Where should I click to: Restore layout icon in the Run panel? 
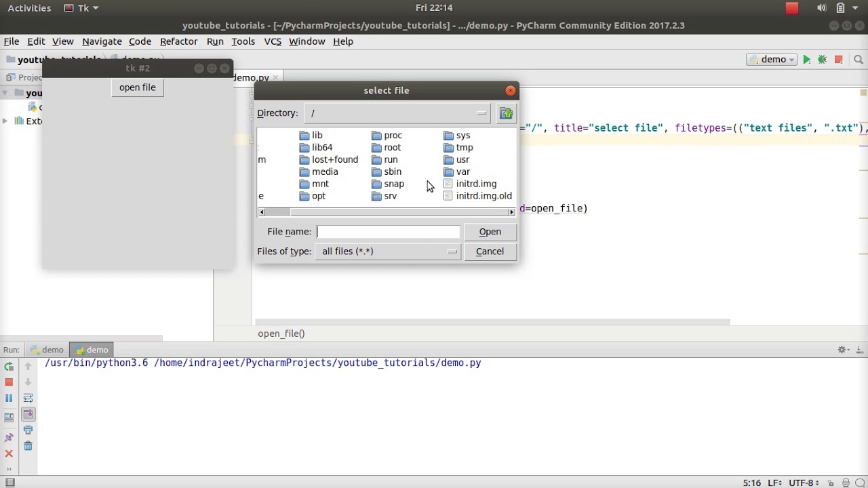(x=9, y=418)
